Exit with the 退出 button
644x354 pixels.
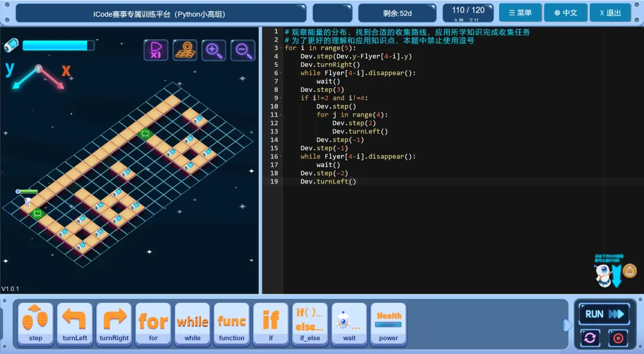click(611, 13)
